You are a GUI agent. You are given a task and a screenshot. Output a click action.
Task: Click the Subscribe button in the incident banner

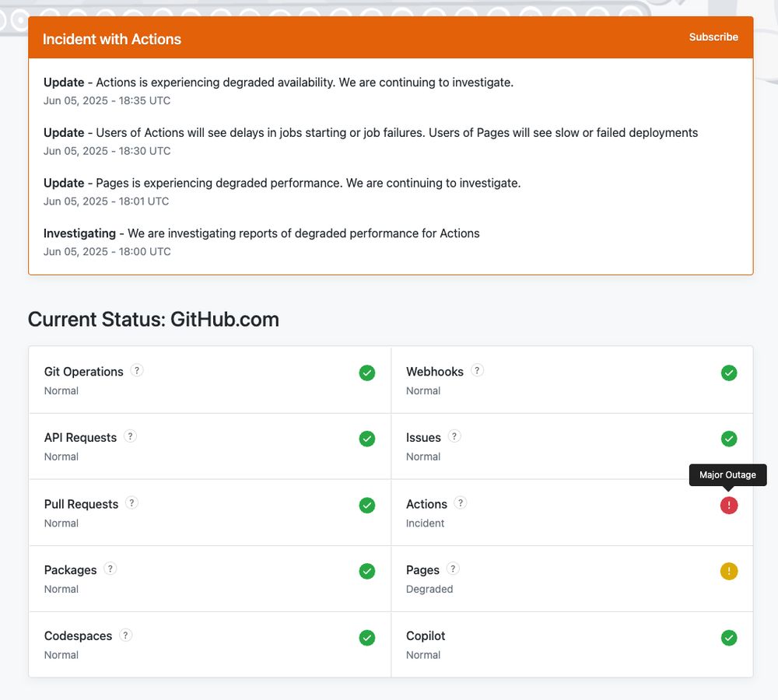tap(713, 37)
